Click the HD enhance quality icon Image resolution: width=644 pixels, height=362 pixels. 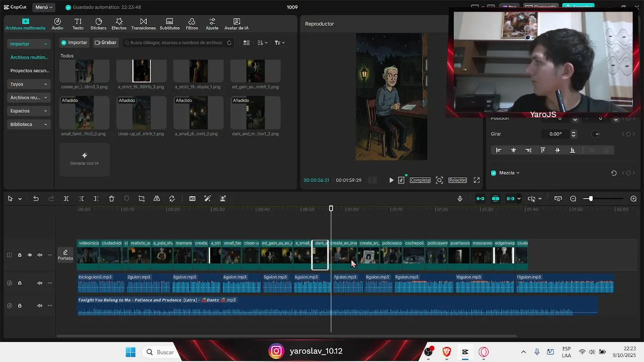(x=192, y=199)
